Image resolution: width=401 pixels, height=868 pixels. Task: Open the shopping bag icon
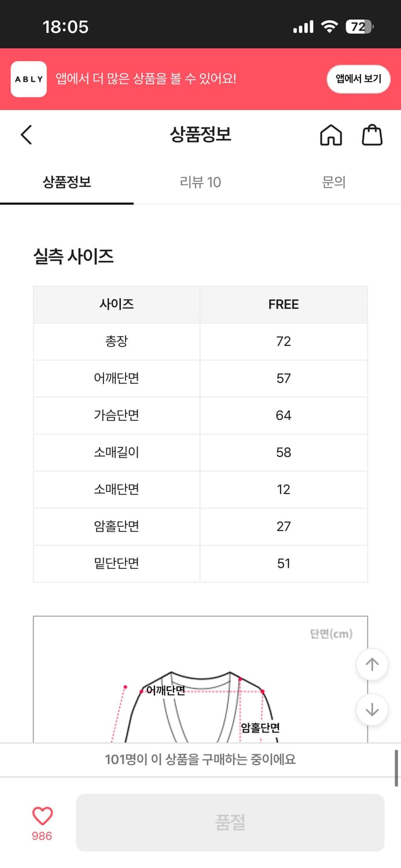(x=373, y=134)
